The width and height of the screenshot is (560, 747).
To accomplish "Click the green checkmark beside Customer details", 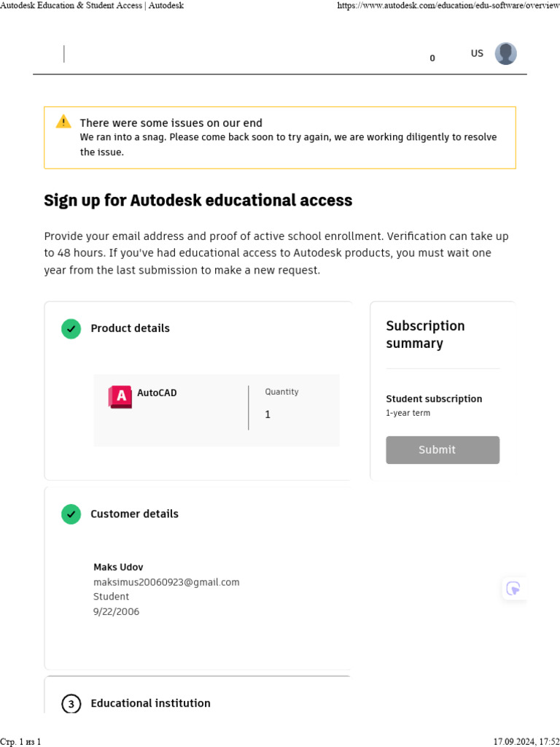I will pos(71,514).
